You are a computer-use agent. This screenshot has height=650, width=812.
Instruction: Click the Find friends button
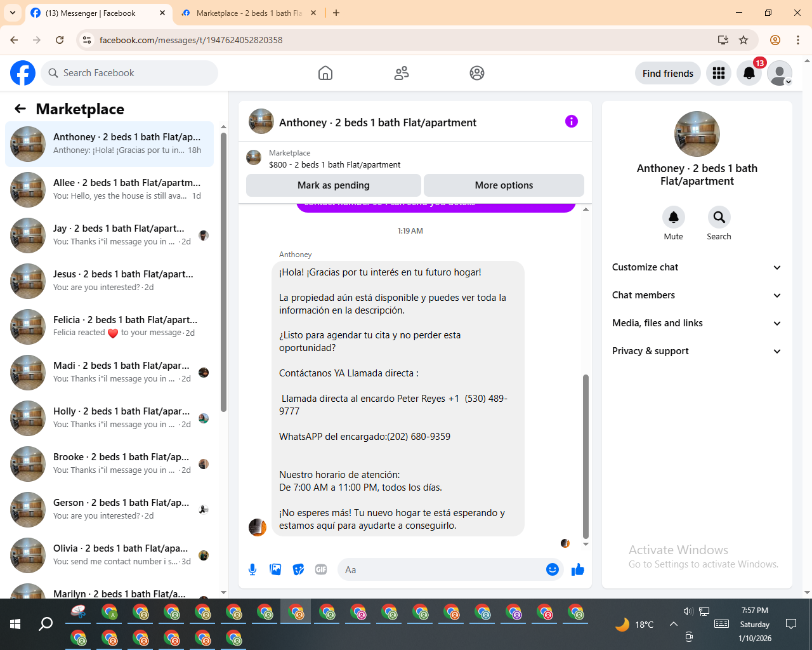668,73
